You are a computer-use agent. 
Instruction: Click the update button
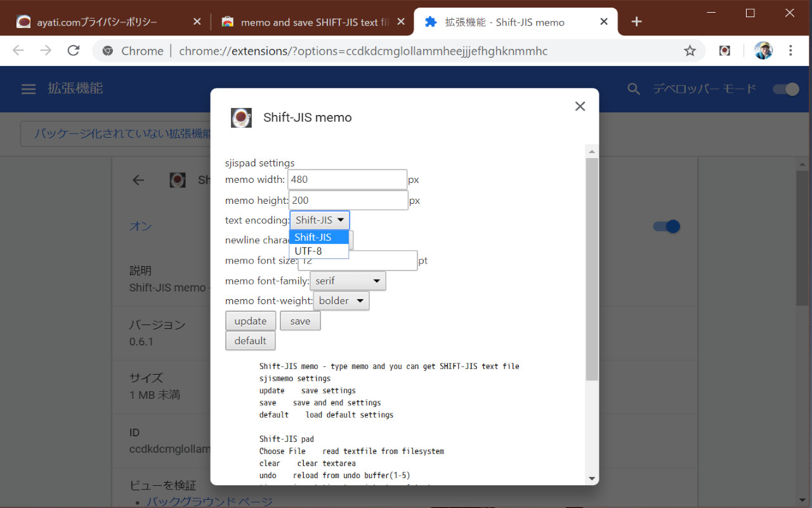click(251, 321)
